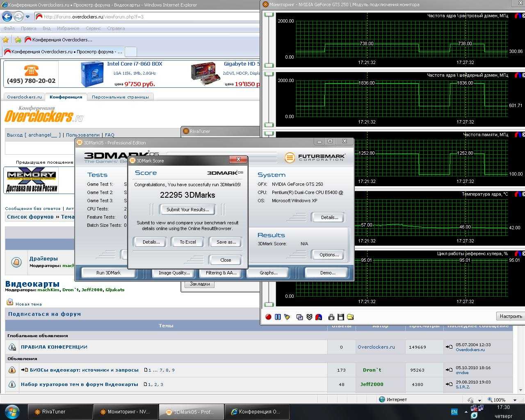Clear history with the broom icon

pos(287,317)
